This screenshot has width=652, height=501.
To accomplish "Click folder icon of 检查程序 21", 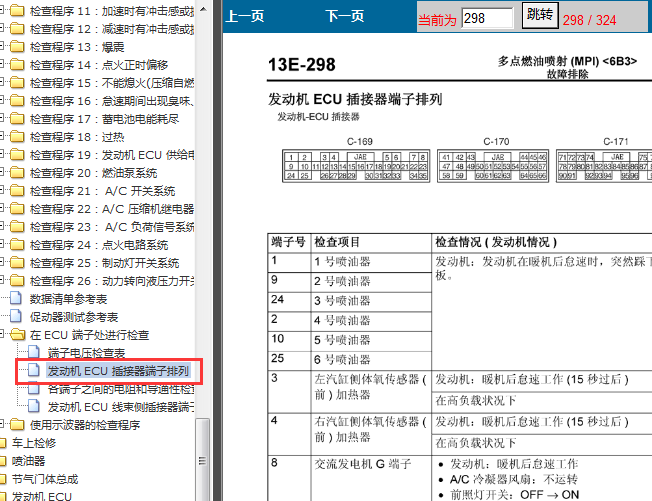I will (17, 190).
